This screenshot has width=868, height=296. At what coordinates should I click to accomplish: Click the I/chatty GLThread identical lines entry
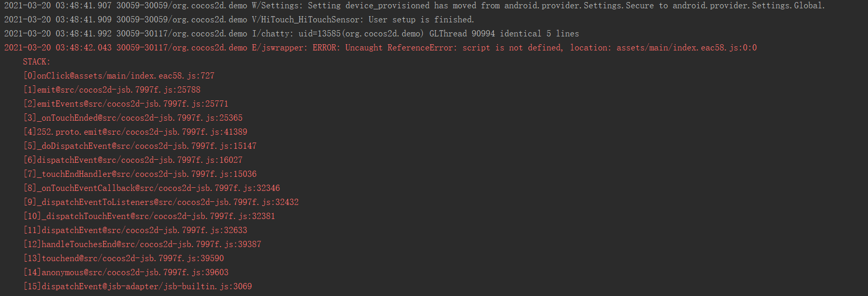pos(291,34)
